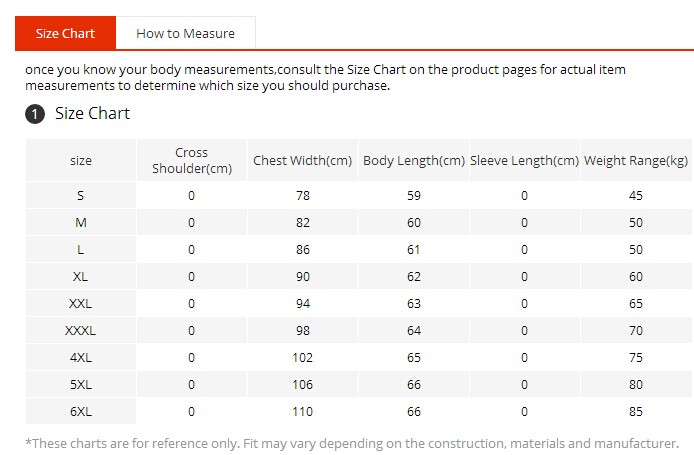Select the XXXL size row label
This screenshot has height=455, width=694.
(x=81, y=330)
